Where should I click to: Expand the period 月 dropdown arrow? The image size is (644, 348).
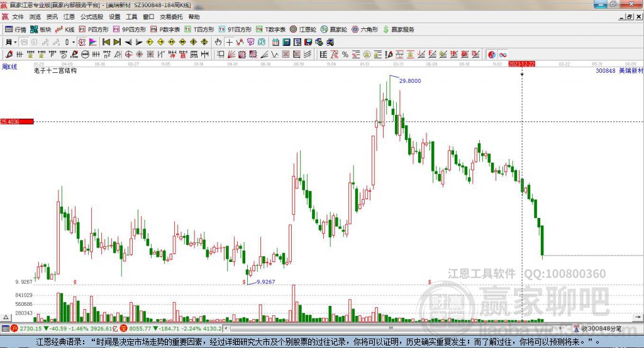click(15, 42)
